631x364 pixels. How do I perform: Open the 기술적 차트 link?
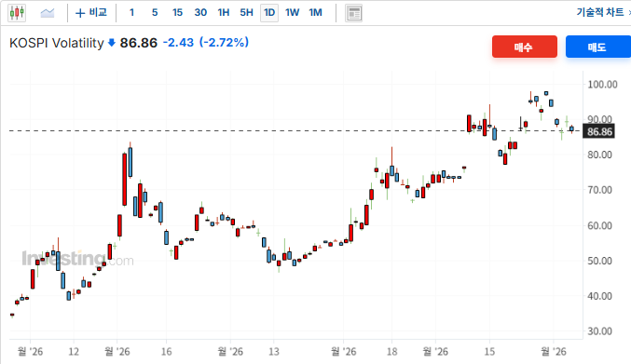600,12
